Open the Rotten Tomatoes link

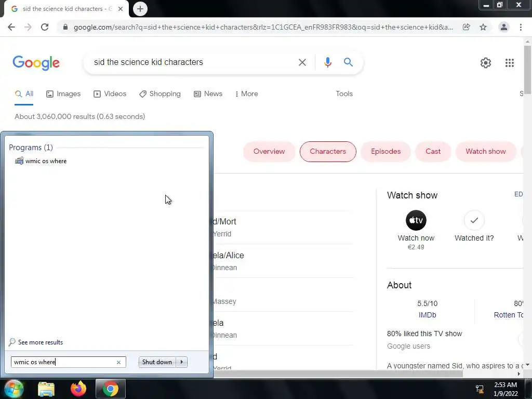(508, 315)
